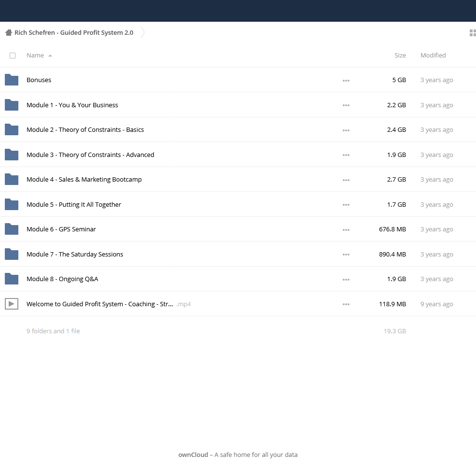Click Module 5 folder icon
This screenshot has width=476, height=469.
[x=12, y=204]
